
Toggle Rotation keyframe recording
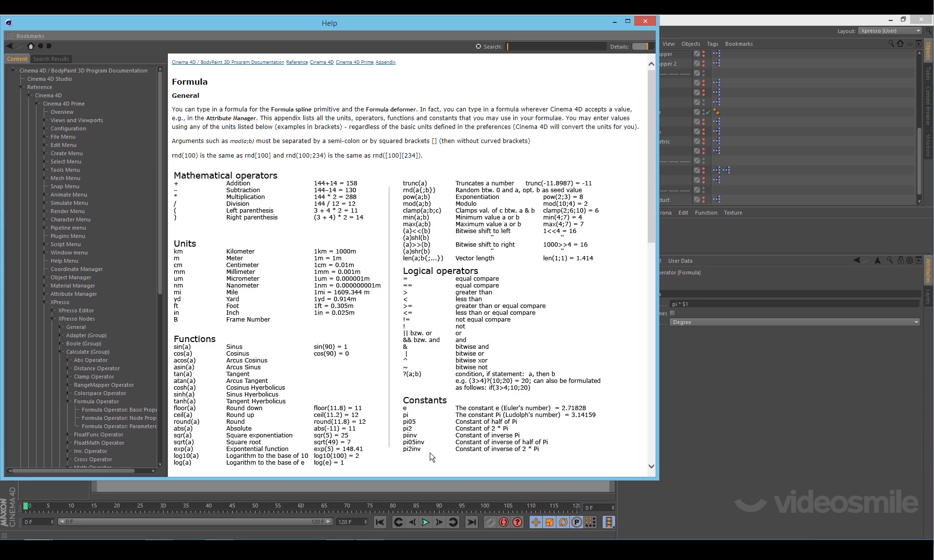[563, 522]
